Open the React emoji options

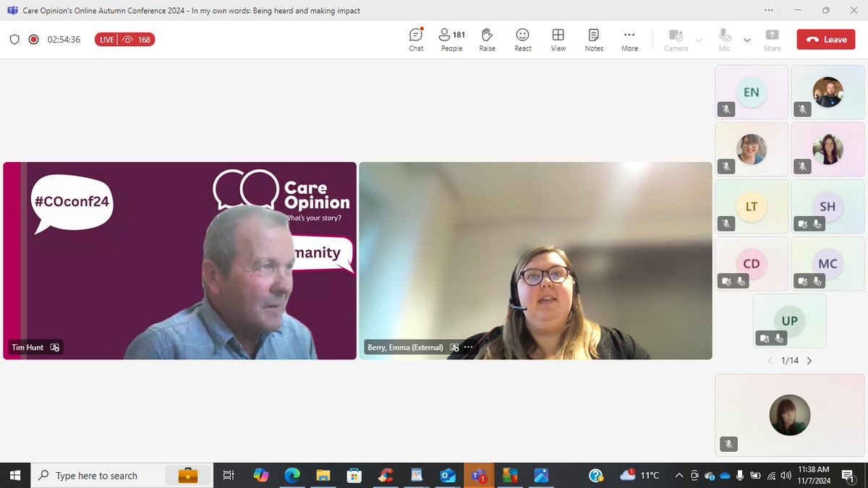pos(522,40)
